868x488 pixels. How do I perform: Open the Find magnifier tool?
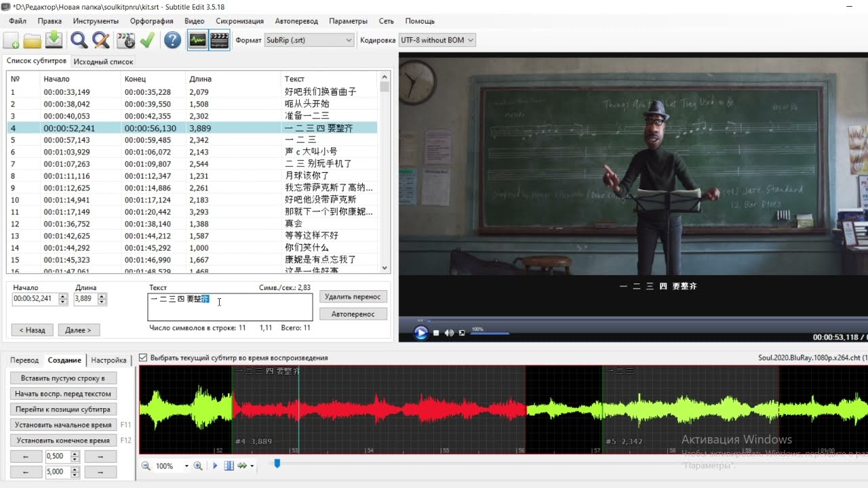[79, 40]
